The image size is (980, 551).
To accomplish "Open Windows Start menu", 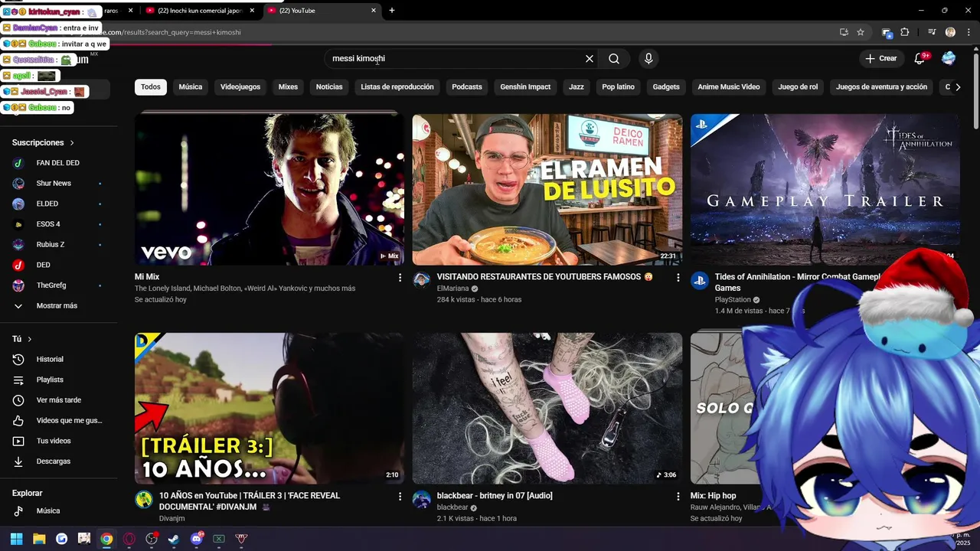I will click(x=16, y=539).
